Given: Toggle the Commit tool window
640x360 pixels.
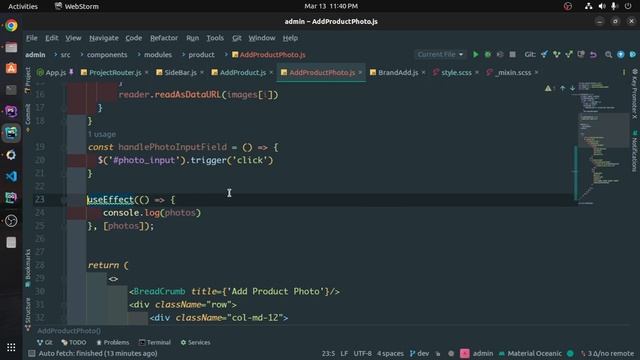Looking at the screenshot, I should pos(27,118).
